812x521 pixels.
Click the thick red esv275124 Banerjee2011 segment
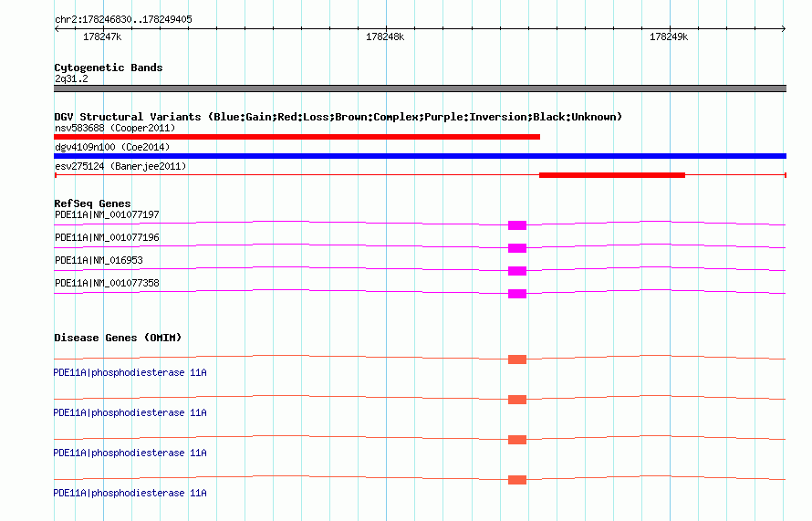click(612, 175)
